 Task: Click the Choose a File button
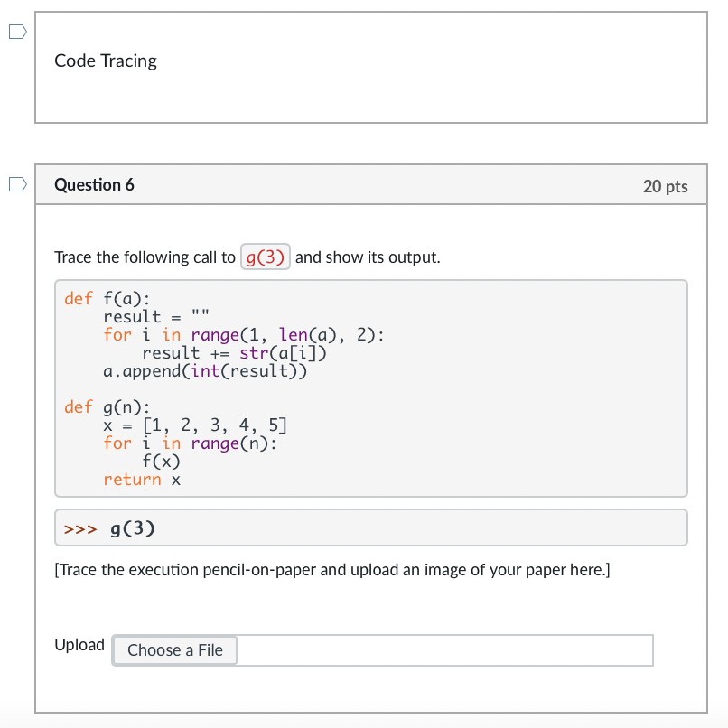(174, 649)
